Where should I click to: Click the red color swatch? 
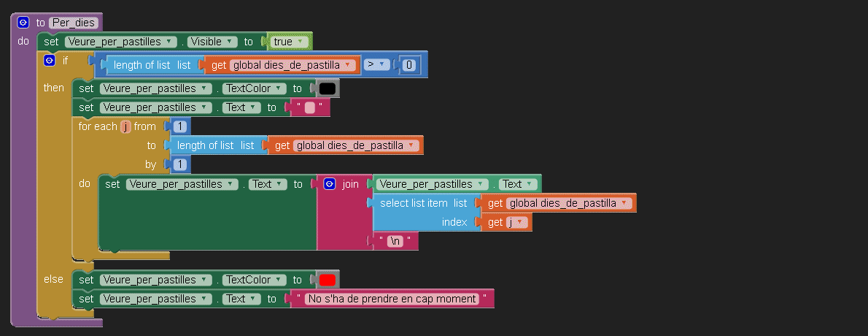click(x=328, y=280)
